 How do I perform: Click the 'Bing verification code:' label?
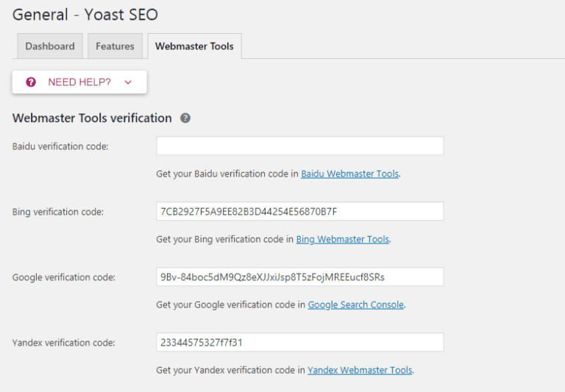pyautogui.click(x=58, y=212)
